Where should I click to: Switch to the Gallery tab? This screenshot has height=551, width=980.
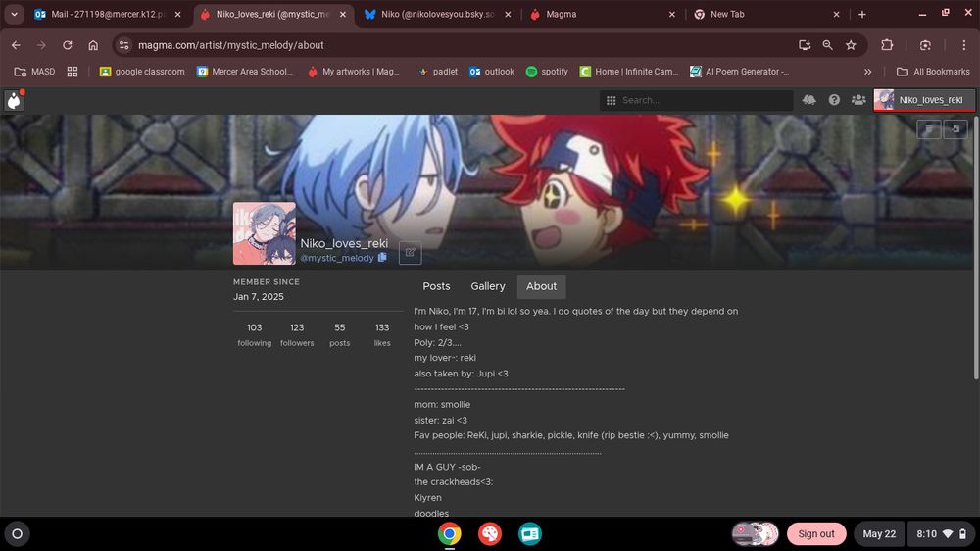487,286
